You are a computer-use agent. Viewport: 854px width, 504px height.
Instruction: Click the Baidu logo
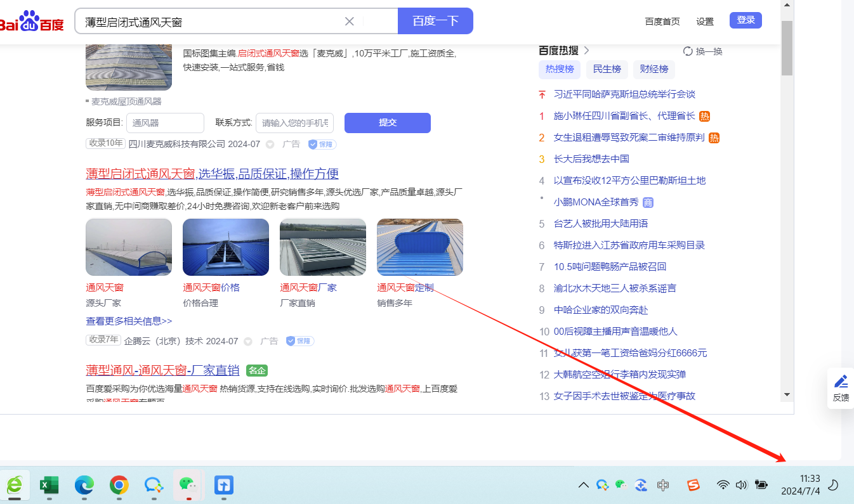(30, 22)
